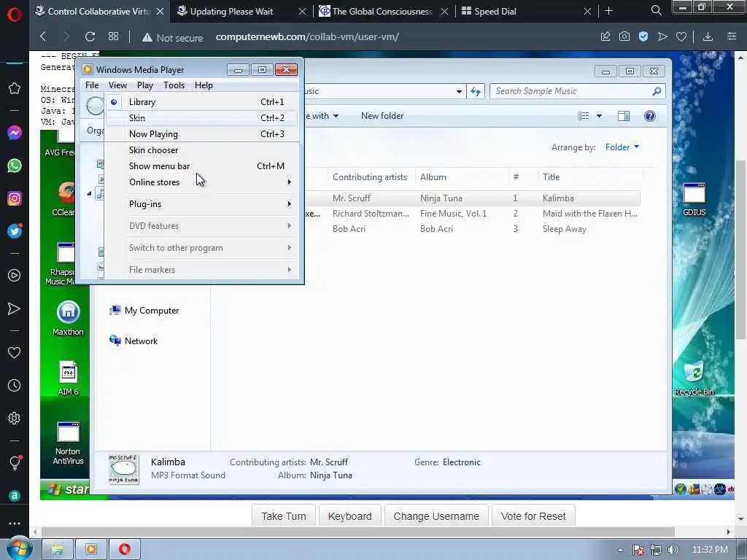
Task: Take a snapshot with the camera icon
Action: (x=624, y=36)
